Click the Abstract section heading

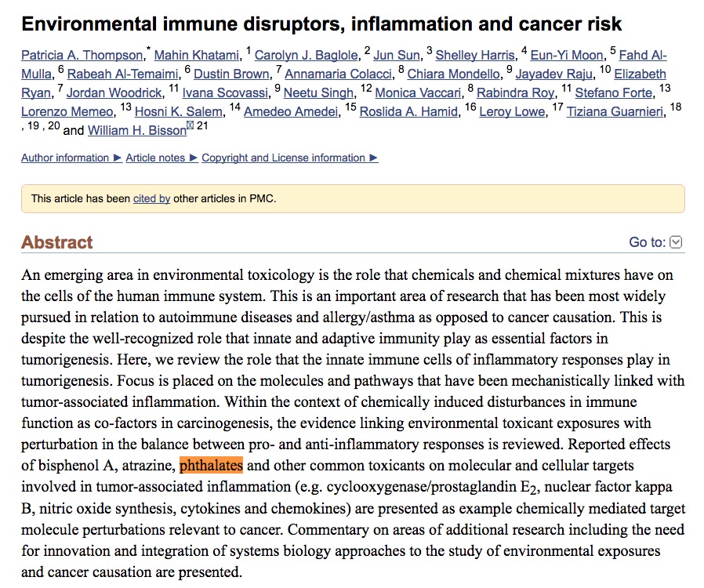(57, 242)
